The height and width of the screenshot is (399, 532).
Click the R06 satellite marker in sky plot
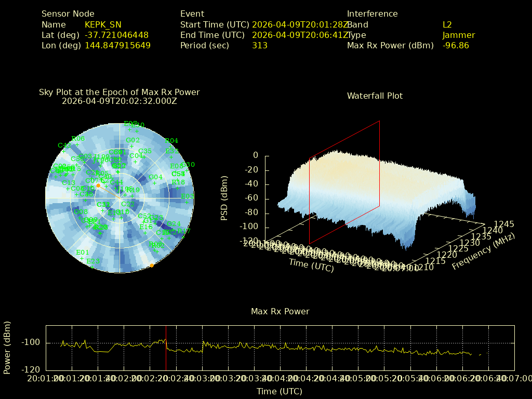[x=77, y=144]
